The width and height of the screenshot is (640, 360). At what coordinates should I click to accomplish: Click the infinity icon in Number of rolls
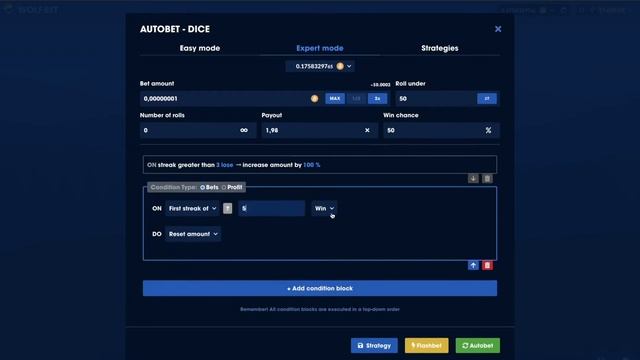tap(244, 130)
